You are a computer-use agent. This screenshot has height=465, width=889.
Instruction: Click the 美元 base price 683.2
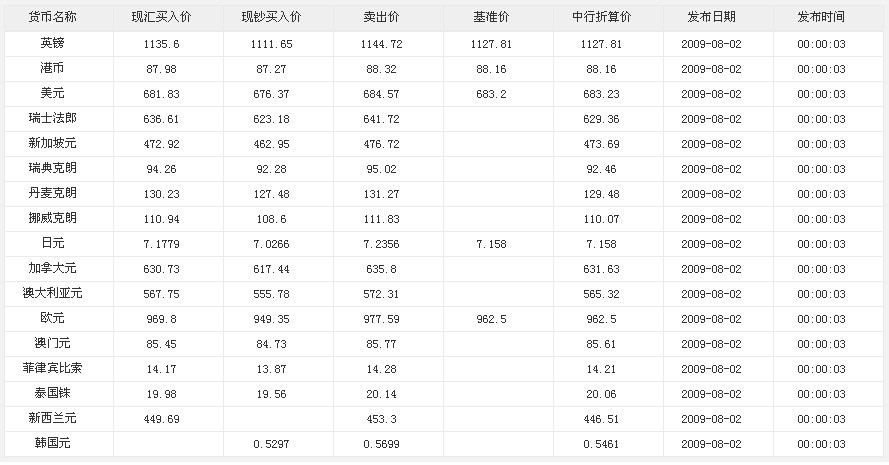(x=491, y=94)
